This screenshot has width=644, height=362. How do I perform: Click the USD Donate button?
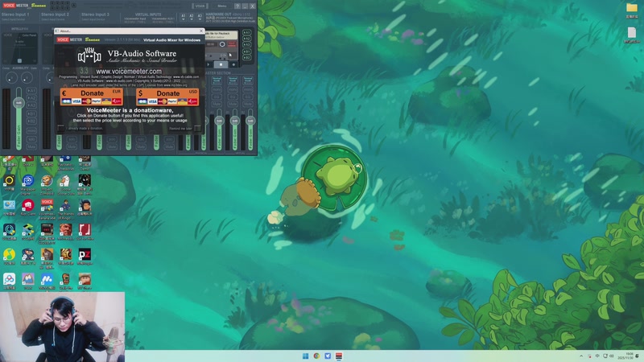167,97
